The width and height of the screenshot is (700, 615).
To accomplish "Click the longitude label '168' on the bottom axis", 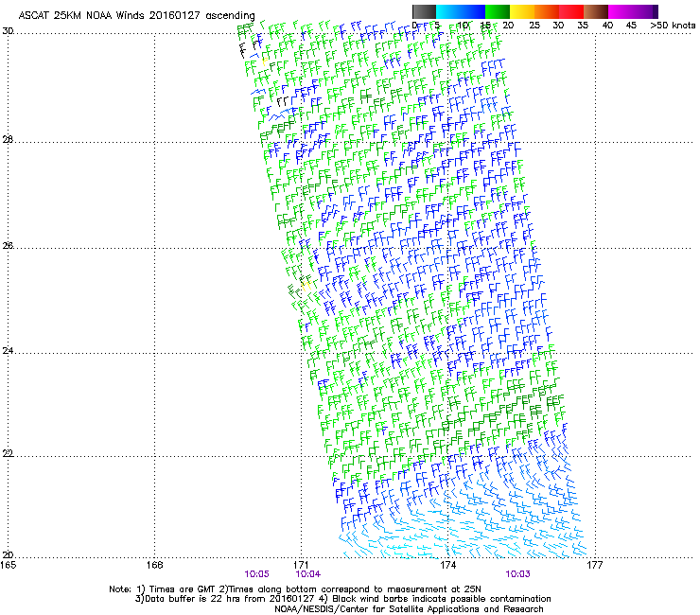I will point(154,565).
